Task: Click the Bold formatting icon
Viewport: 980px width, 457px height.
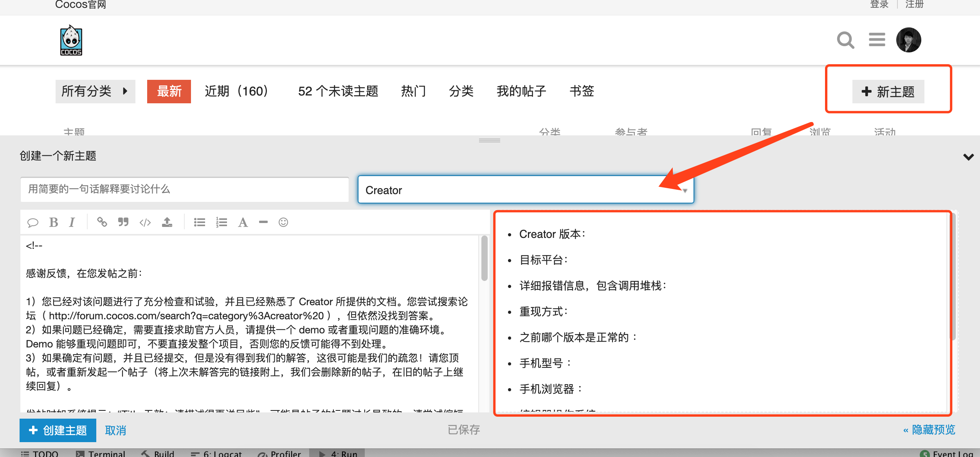Action: point(54,222)
